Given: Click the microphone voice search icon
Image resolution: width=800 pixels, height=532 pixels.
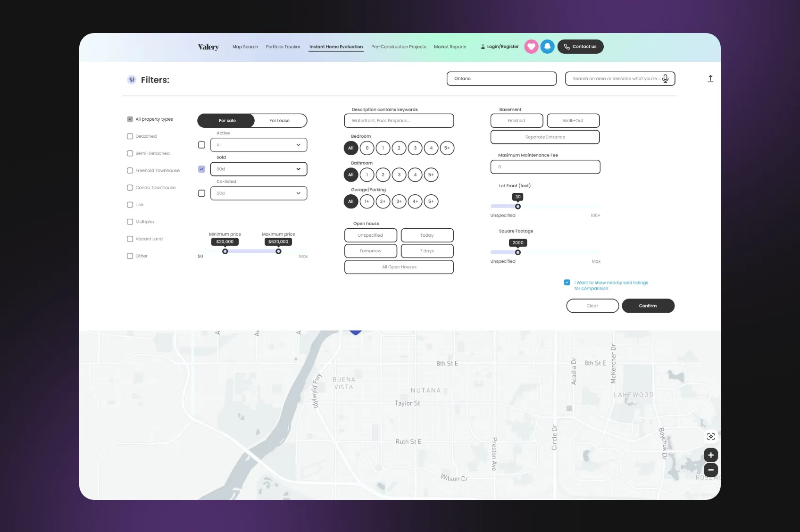Looking at the screenshot, I should (665, 79).
